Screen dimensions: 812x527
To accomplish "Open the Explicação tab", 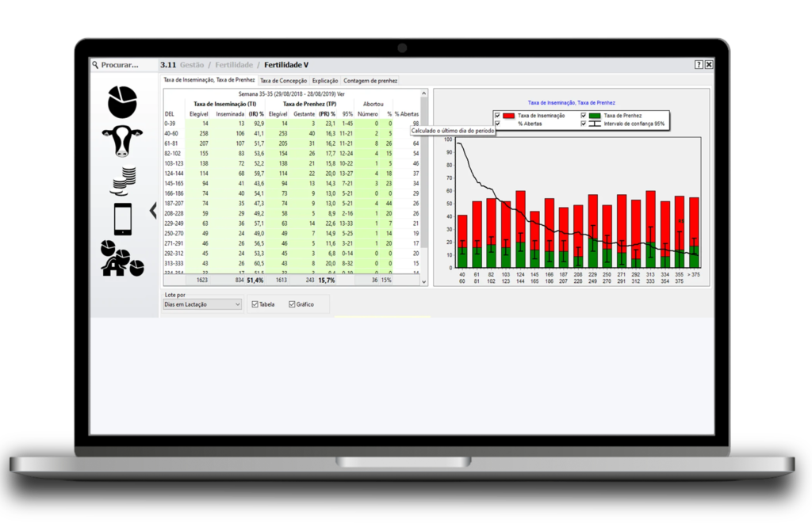I will tap(325, 81).
